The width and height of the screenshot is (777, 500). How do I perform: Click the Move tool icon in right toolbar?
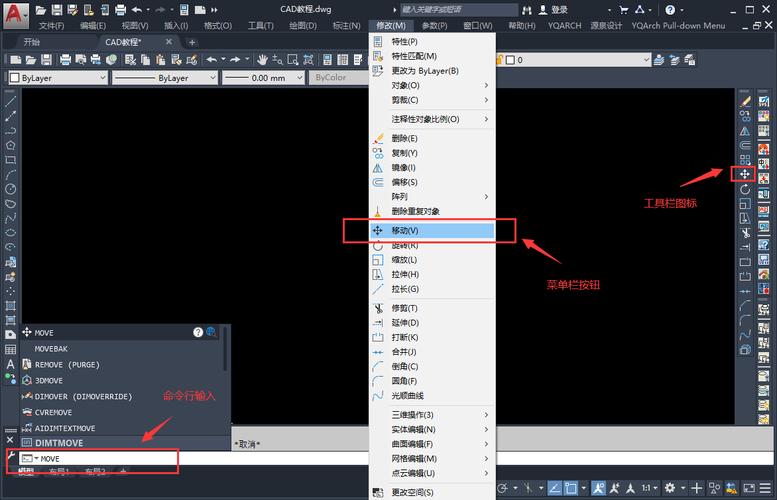click(744, 174)
